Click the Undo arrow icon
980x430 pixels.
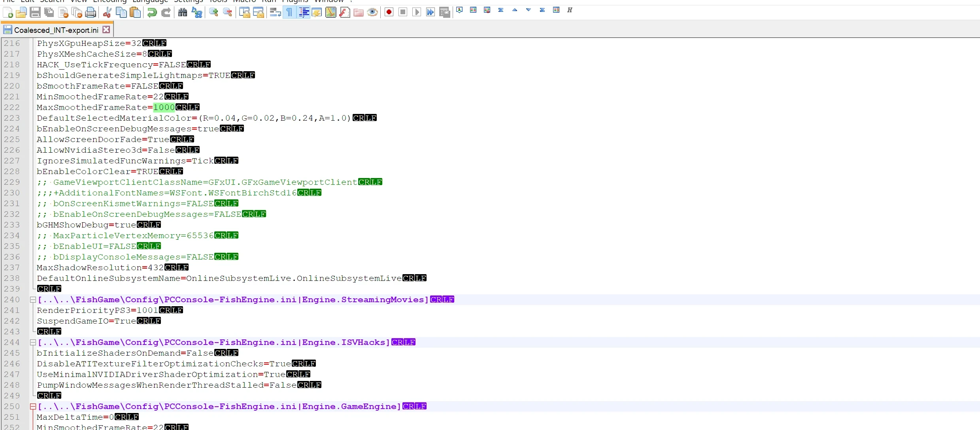tap(152, 13)
